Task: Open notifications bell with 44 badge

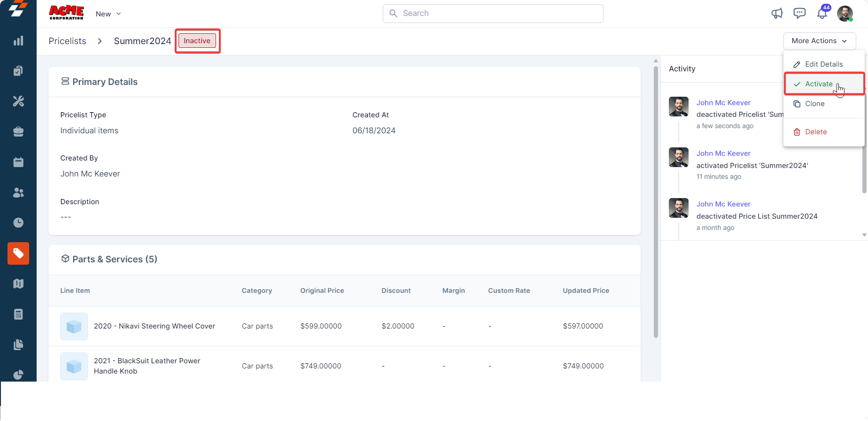Action: point(822,14)
